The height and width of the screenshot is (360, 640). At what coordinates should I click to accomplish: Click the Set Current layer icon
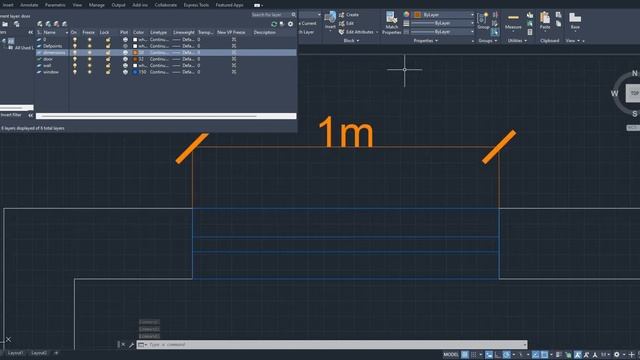point(64,24)
